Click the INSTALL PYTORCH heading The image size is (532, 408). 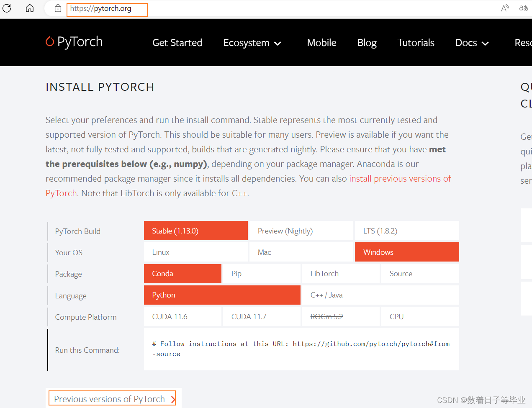click(100, 87)
